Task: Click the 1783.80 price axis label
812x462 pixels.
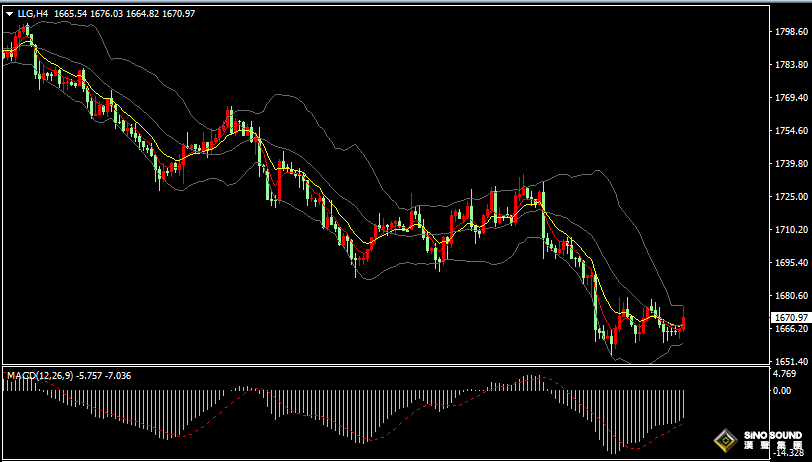Action: [789, 65]
